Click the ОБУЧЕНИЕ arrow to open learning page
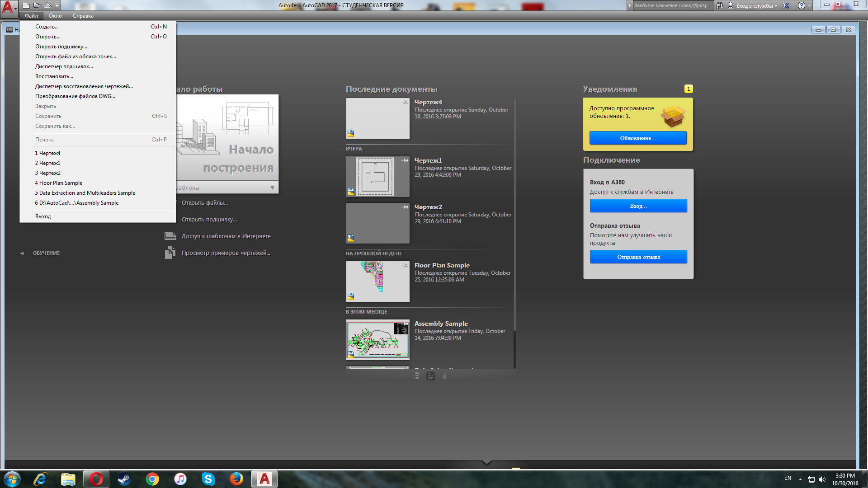 coord(22,253)
